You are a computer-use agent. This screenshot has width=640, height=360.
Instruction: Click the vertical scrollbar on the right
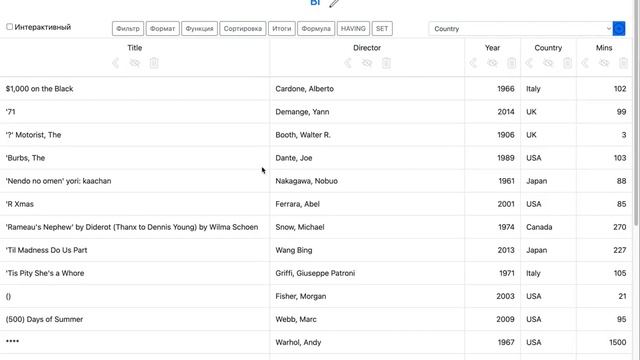pos(636,112)
